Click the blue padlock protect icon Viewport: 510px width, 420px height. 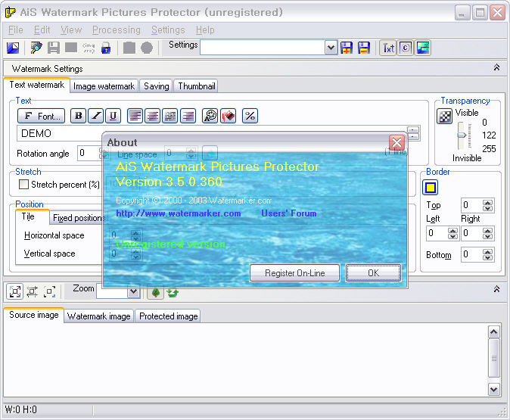(106, 48)
